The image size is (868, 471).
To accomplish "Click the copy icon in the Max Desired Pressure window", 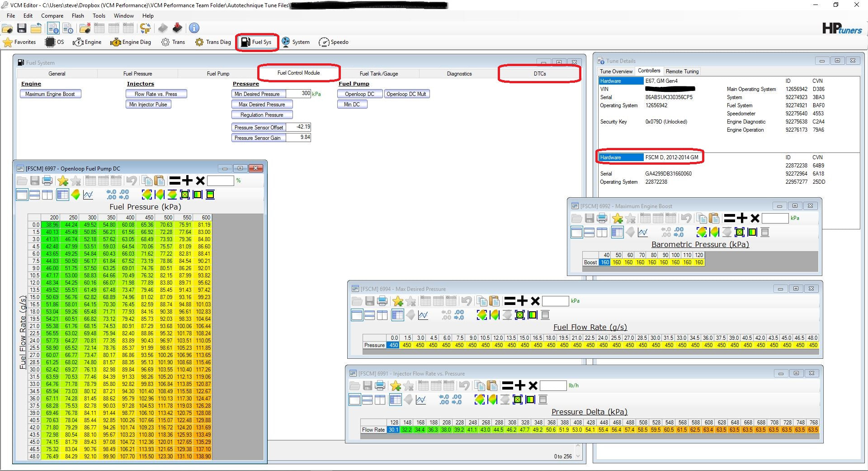I will tap(481, 301).
